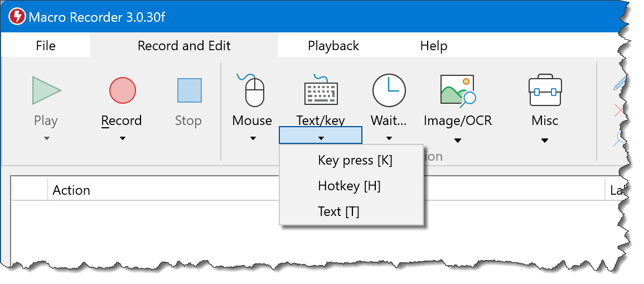This screenshot has height=284, width=644.
Task: Click the Image/OCR label text
Action: (458, 121)
